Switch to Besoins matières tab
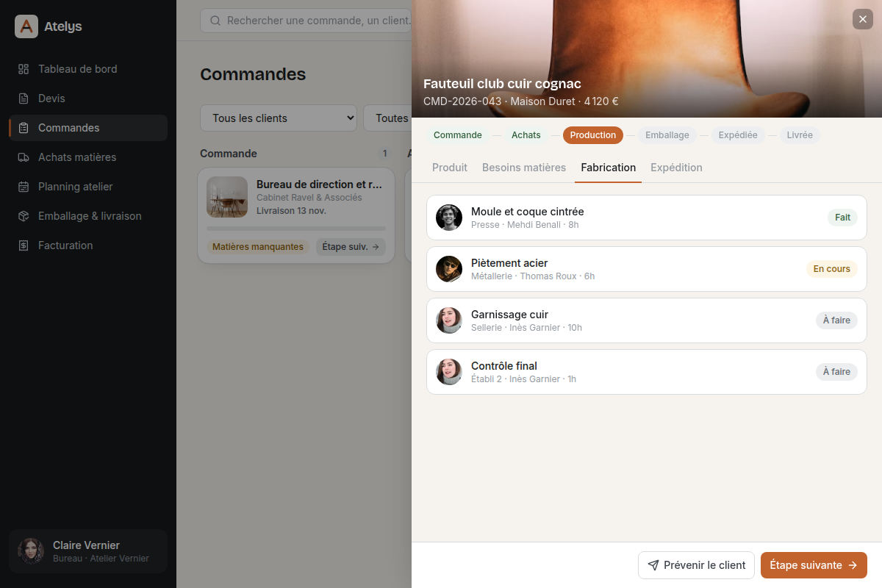 524,168
